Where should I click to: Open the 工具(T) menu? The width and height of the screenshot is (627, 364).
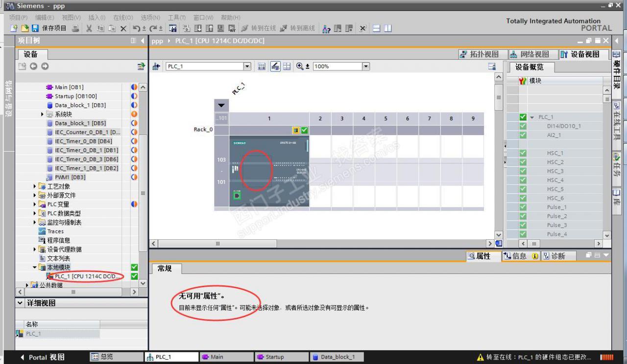point(177,18)
